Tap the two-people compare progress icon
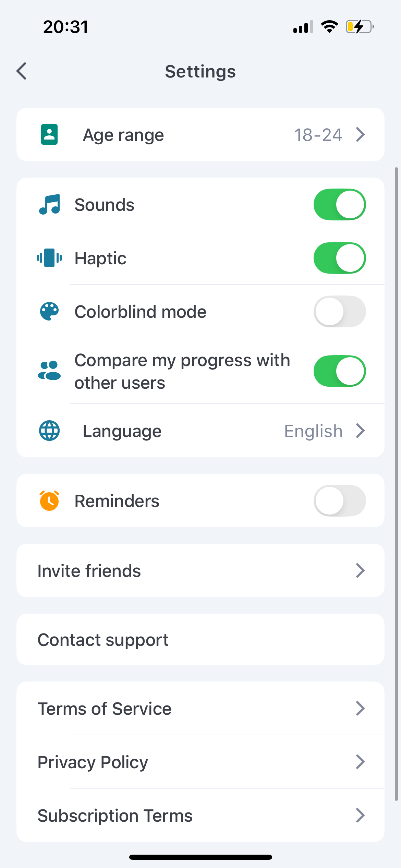Viewport: 401px width, 868px height. 49,371
